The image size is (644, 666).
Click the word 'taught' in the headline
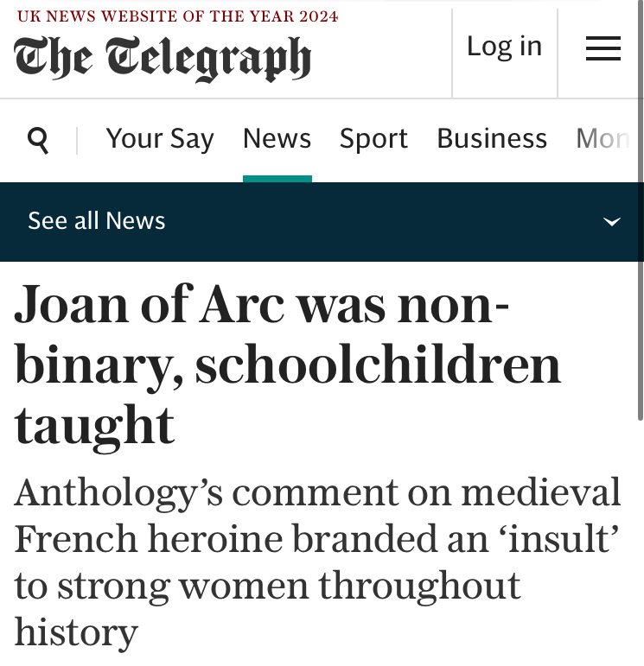click(x=95, y=425)
